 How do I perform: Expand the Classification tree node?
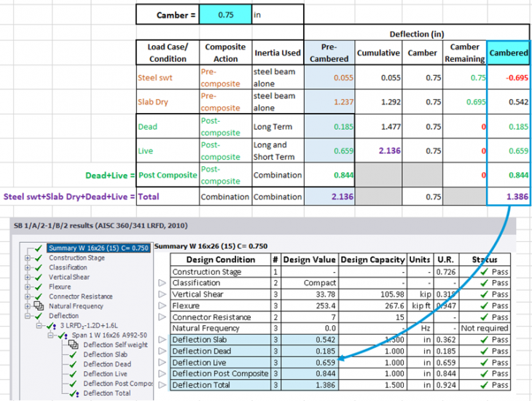point(28,268)
